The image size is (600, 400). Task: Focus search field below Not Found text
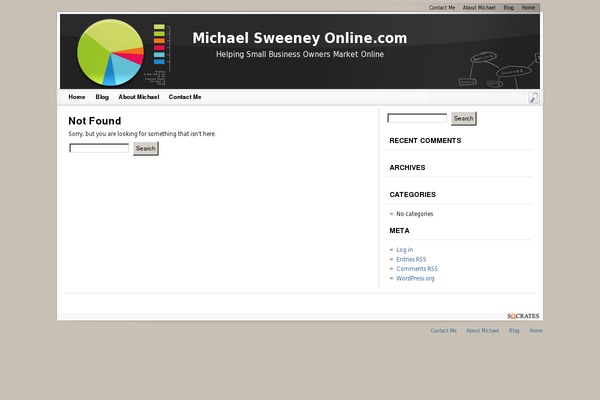coord(99,148)
